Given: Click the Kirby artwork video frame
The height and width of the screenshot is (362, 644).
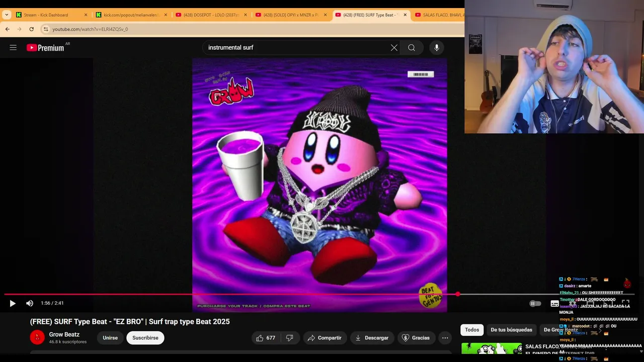Looking at the screenshot, I should (x=319, y=185).
